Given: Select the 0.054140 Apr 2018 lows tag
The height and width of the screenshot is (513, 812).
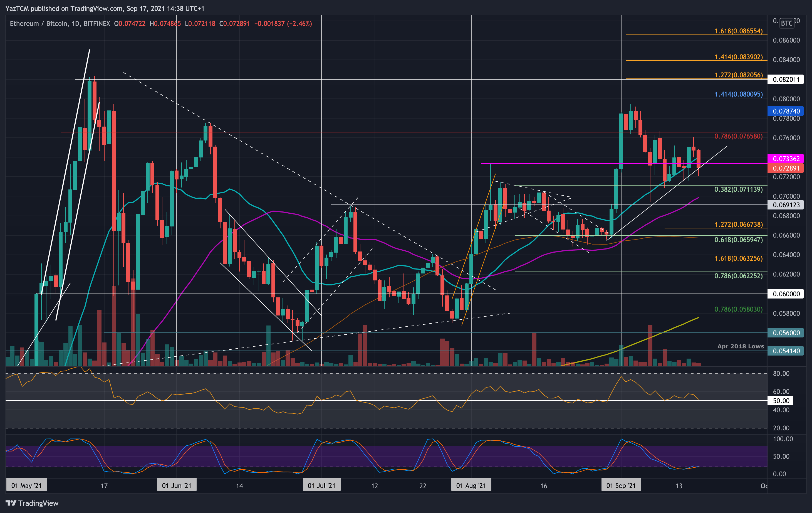Looking at the screenshot, I should [x=786, y=351].
